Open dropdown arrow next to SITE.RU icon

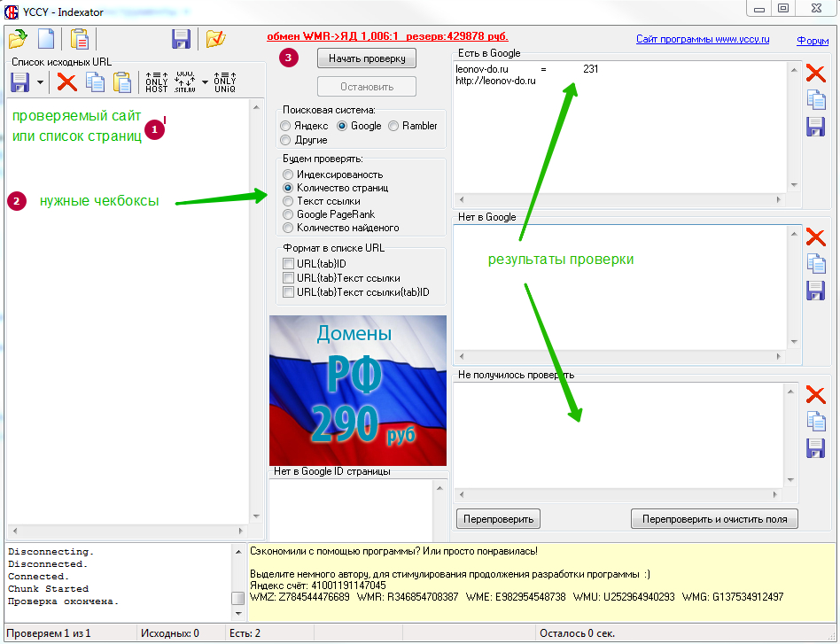click(205, 82)
